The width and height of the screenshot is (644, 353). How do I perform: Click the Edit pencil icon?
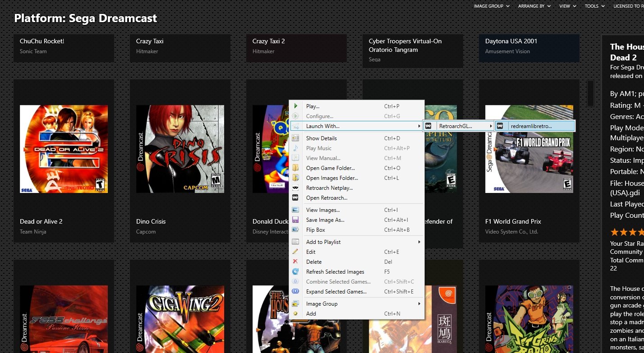coord(295,252)
